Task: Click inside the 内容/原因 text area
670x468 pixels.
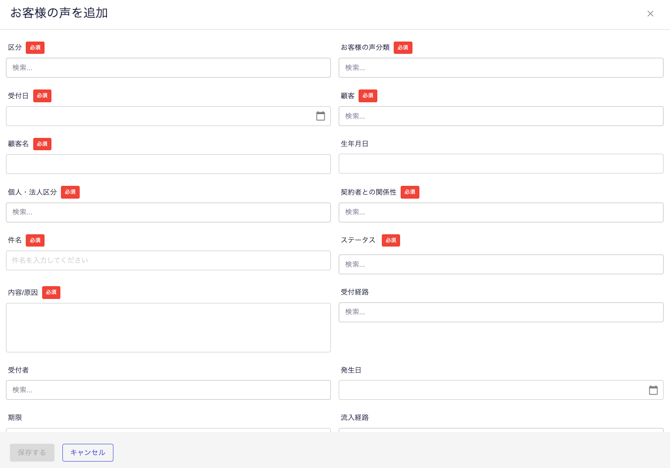Action: pyautogui.click(x=168, y=328)
